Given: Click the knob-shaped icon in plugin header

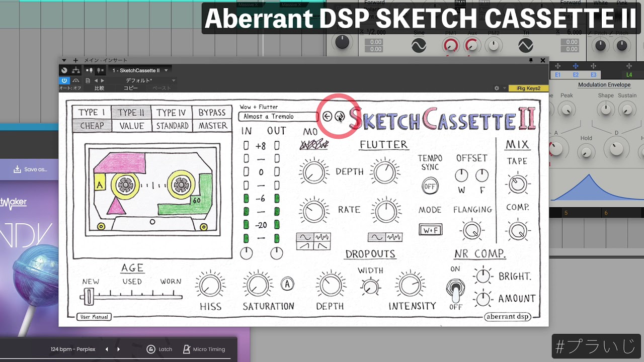Looking at the screenshot, I should [x=64, y=70].
